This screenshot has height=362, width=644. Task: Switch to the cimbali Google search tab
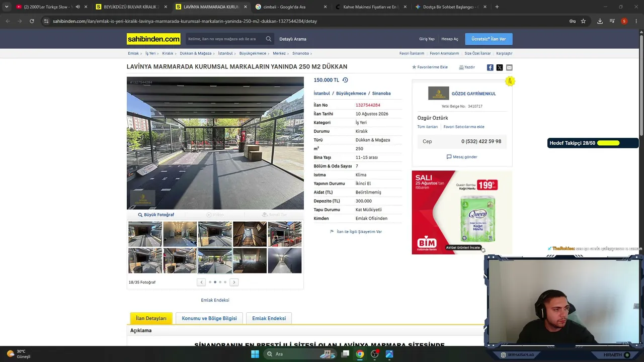point(291,7)
